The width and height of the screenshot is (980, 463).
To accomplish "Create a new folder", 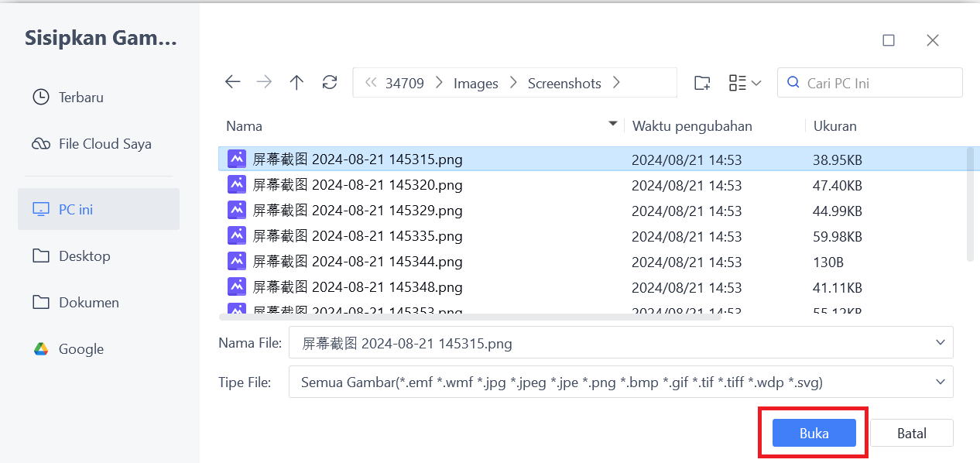I will 702,83.
